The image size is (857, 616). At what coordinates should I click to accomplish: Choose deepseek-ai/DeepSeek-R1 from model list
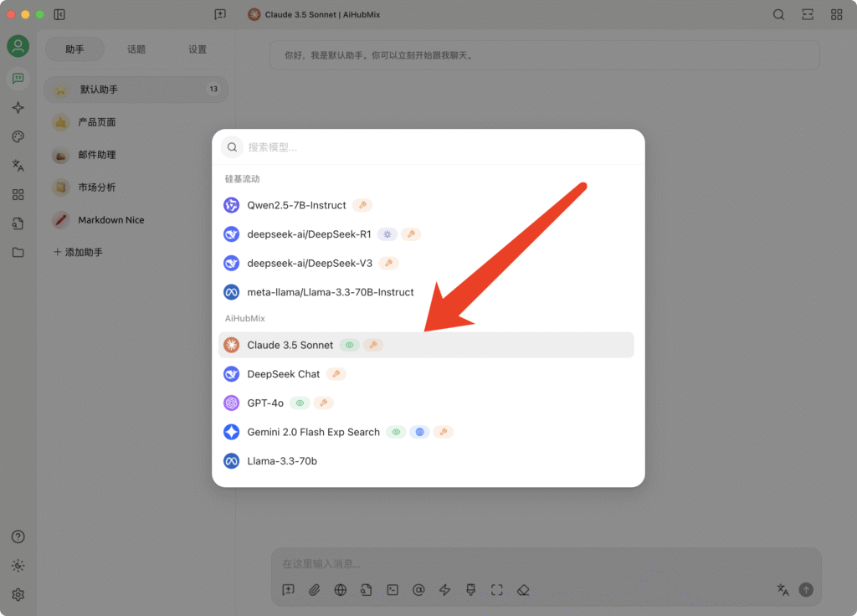click(309, 234)
